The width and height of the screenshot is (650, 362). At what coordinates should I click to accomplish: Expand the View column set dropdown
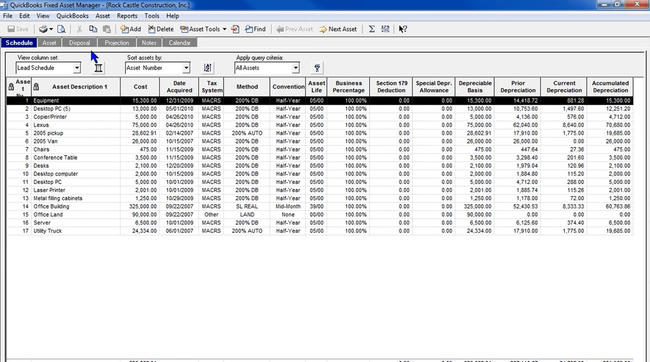point(77,68)
